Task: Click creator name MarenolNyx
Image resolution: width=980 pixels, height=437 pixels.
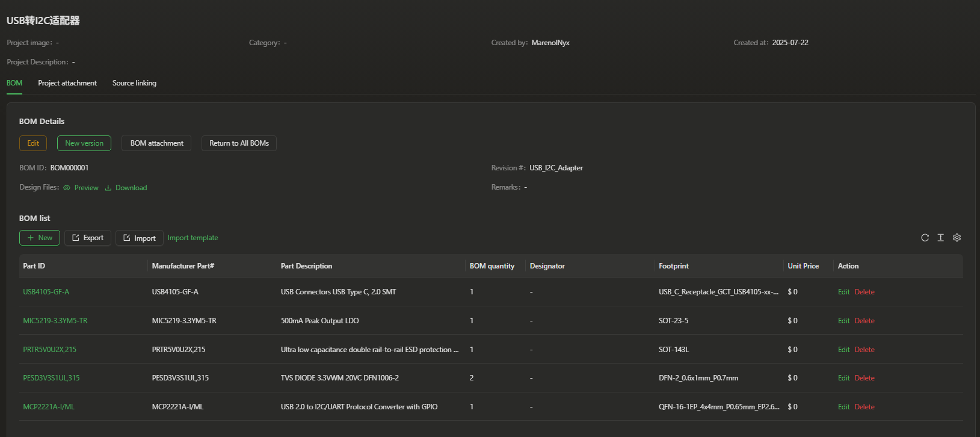Action: pyautogui.click(x=550, y=43)
